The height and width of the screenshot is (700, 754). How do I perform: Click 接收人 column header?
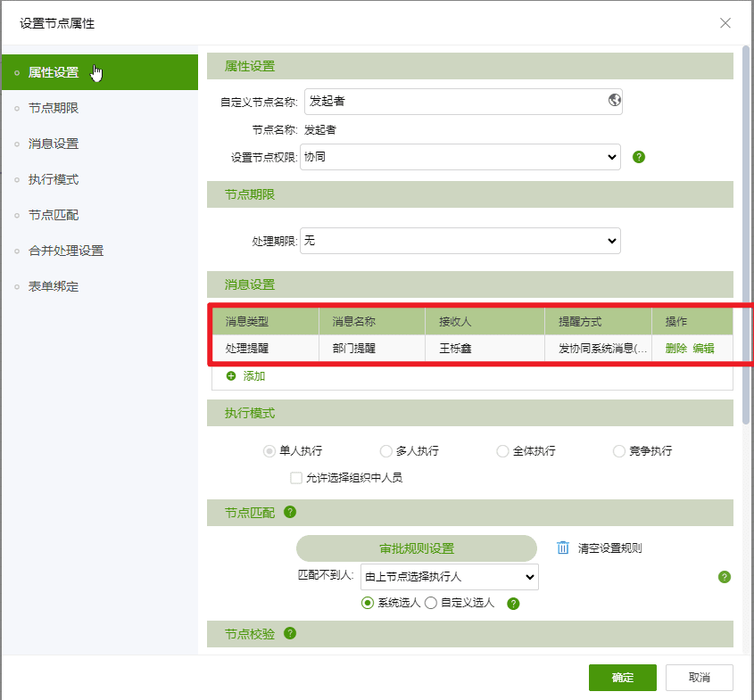[485, 321]
